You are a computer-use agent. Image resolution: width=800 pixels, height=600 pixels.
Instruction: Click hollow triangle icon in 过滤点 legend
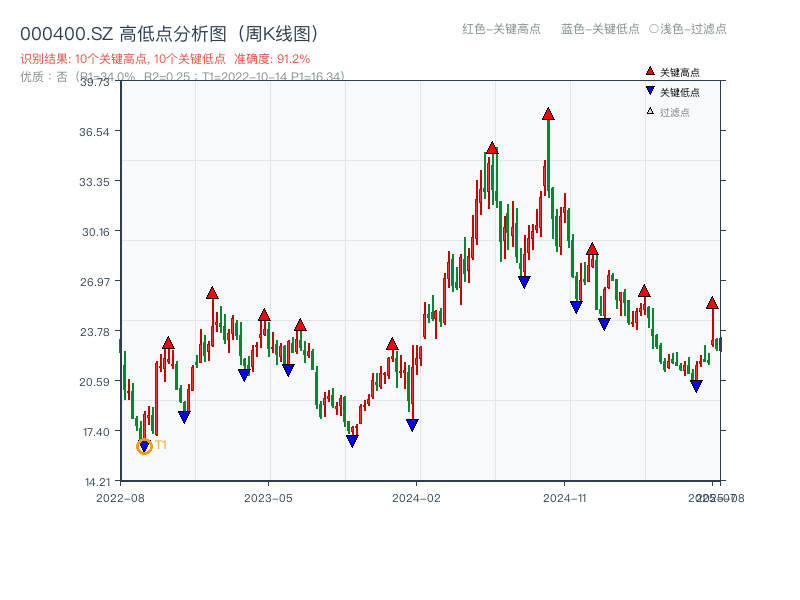(x=650, y=111)
